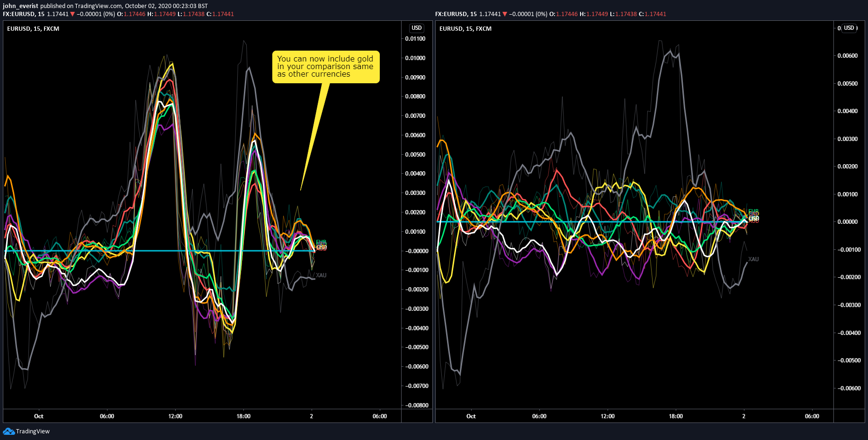Click the XAU line label on left chart
Image resolution: width=868 pixels, height=440 pixels.
point(321,275)
